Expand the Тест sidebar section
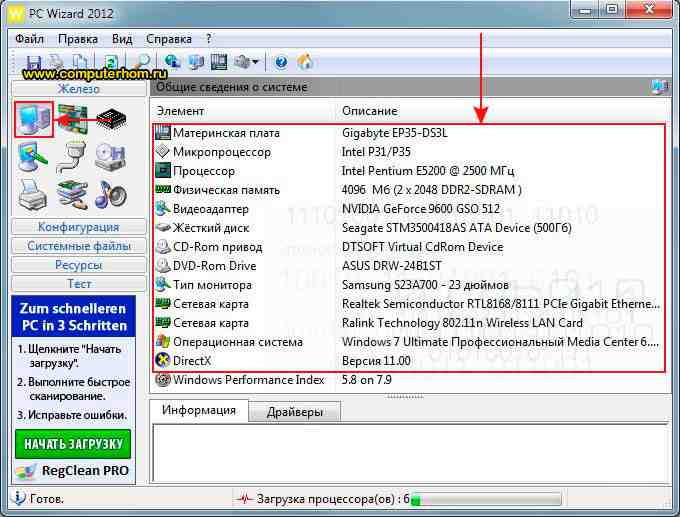 [78, 284]
